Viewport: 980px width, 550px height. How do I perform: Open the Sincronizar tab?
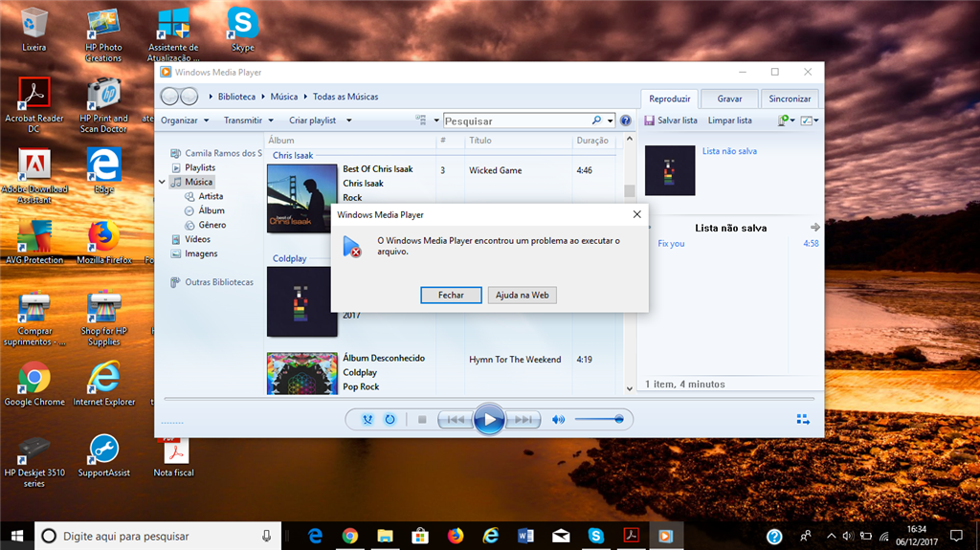(x=790, y=99)
